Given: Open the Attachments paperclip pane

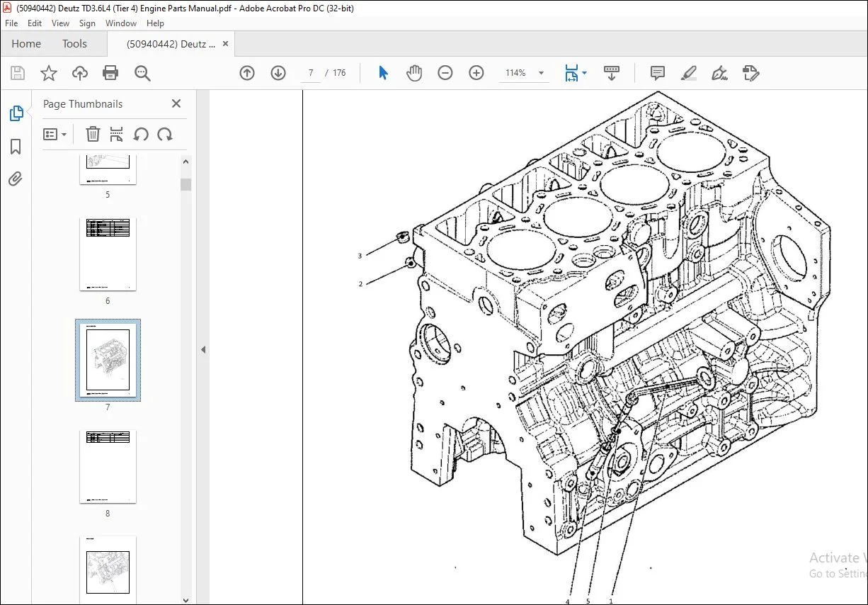Looking at the screenshot, I should point(16,179).
